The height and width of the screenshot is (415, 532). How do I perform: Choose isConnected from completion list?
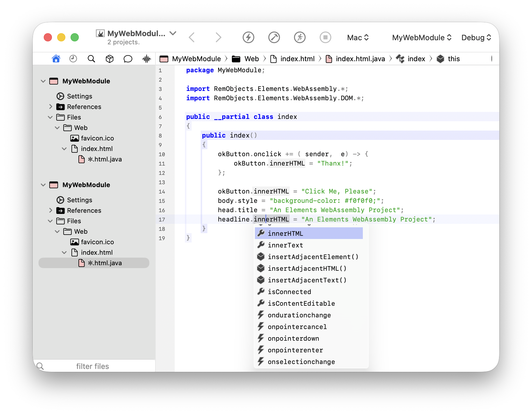[x=309, y=292]
